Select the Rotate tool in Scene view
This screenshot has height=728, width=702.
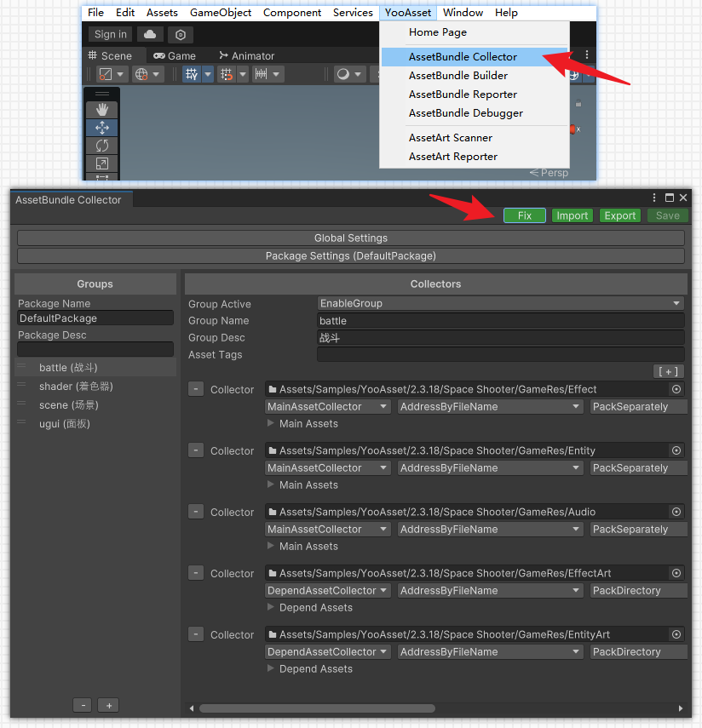102,146
